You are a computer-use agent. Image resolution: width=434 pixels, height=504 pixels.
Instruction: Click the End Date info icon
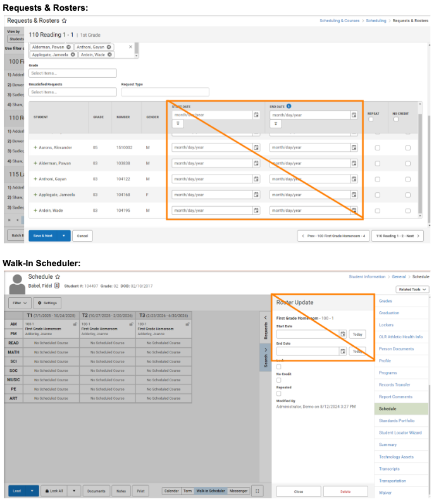(x=288, y=106)
